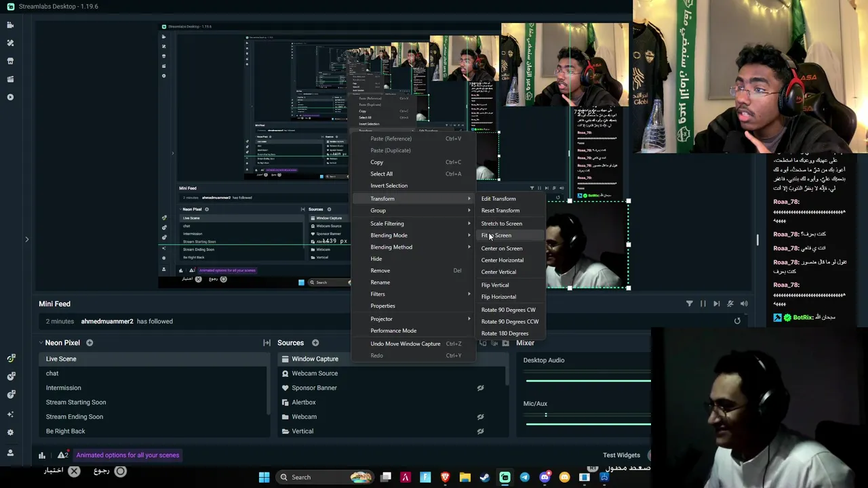Screen dimensions: 868x488
Task: Expand the Scale Filtering submenu
Action: 414,224
